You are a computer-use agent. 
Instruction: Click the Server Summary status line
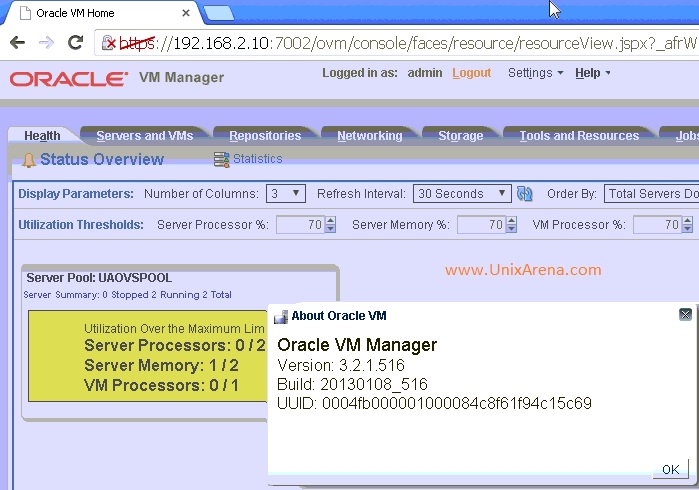click(127, 295)
